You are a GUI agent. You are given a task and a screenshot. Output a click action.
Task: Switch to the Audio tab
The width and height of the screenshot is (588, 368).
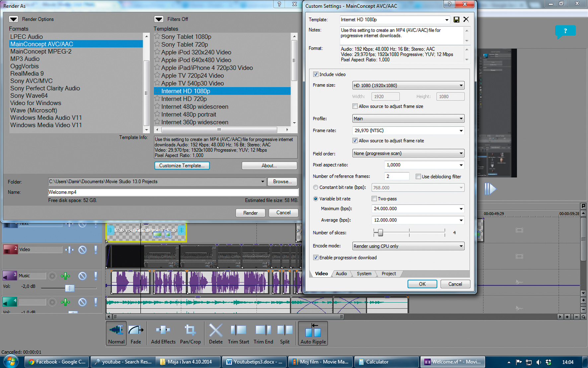(341, 274)
